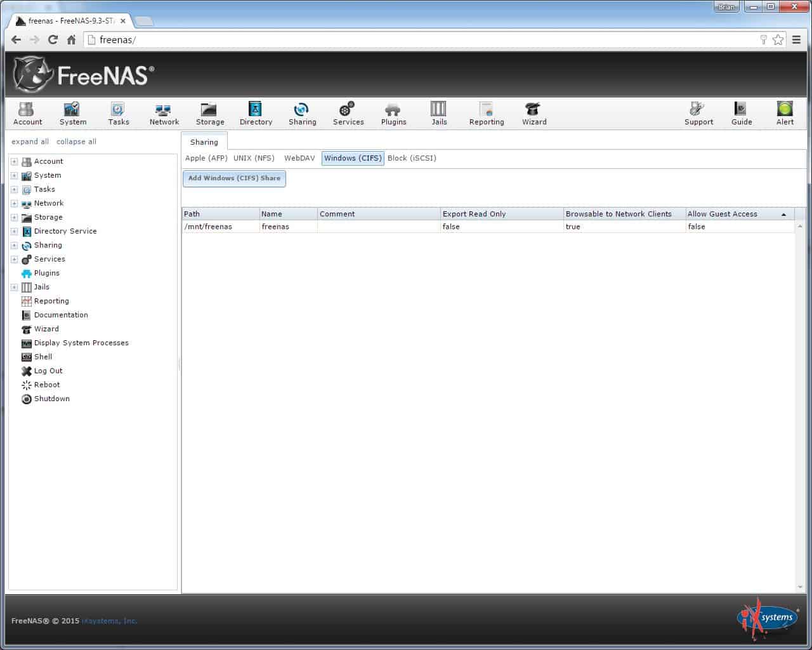Image resolution: width=812 pixels, height=650 pixels.
Task: Expand the System tree node
Action: pos(14,175)
